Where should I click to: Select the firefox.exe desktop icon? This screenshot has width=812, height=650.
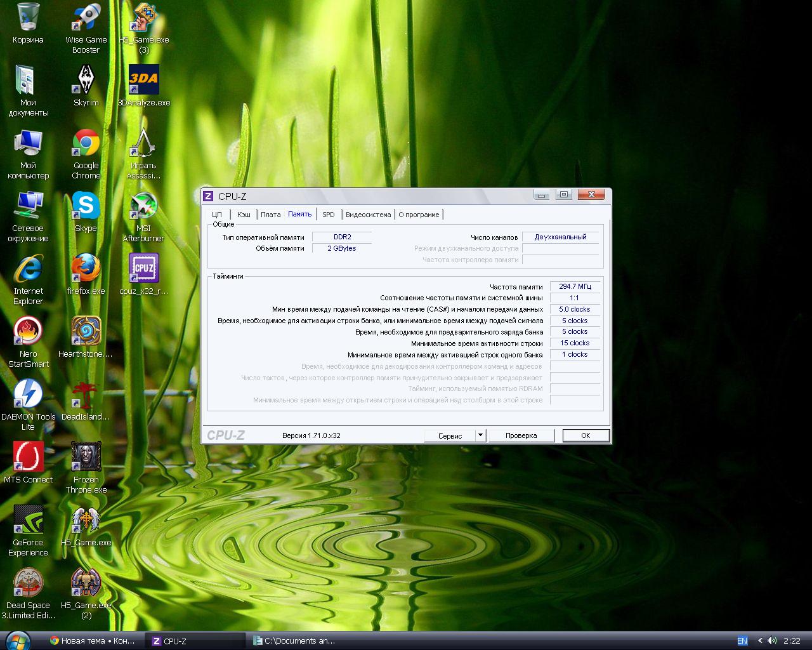(x=86, y=274)
